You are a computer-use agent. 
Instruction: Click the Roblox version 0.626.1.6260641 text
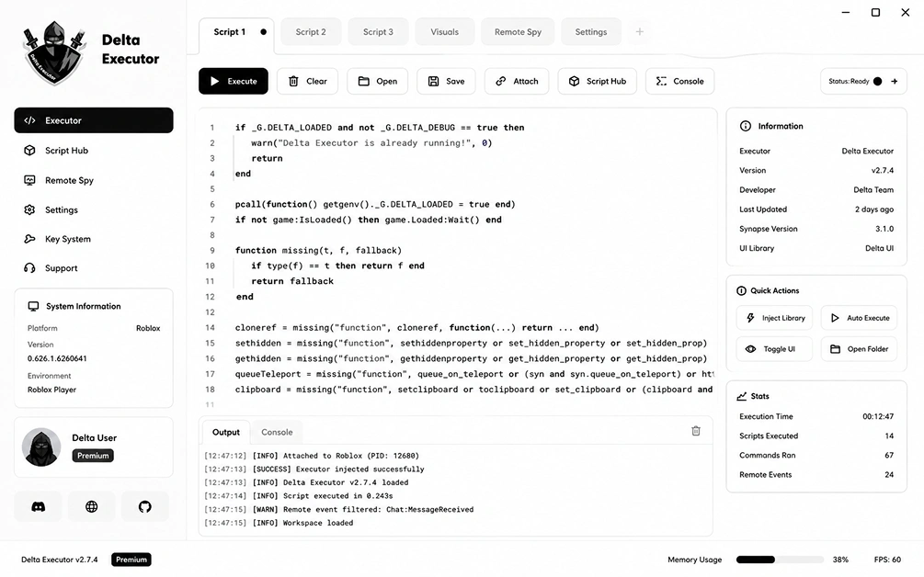point(57,358)
